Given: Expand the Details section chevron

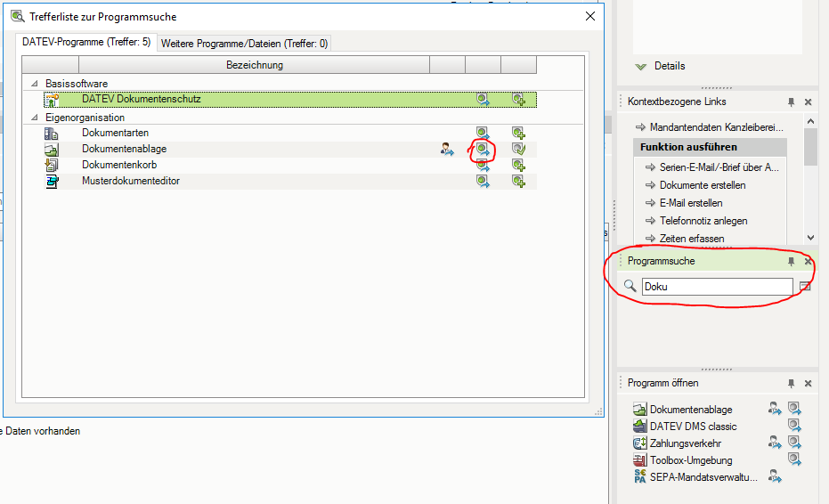Looking at the screenshot, I should (x=641, y=67).
